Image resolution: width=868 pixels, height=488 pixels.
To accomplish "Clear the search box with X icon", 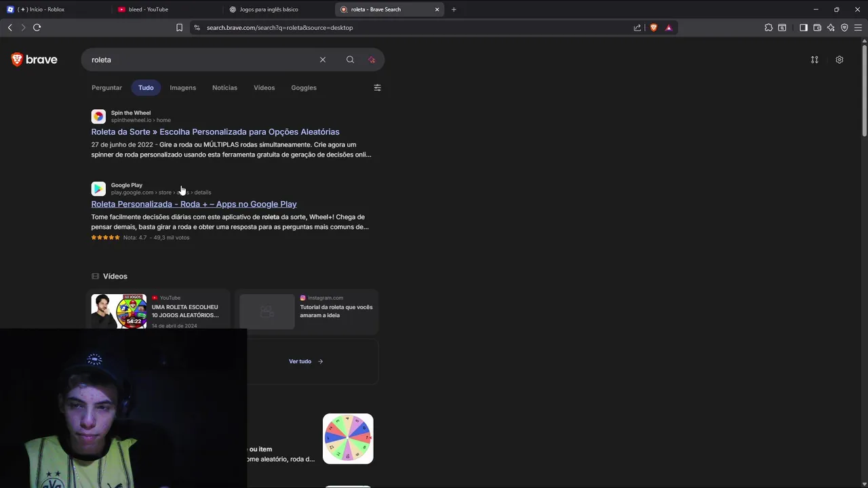I will click(323, 60).
